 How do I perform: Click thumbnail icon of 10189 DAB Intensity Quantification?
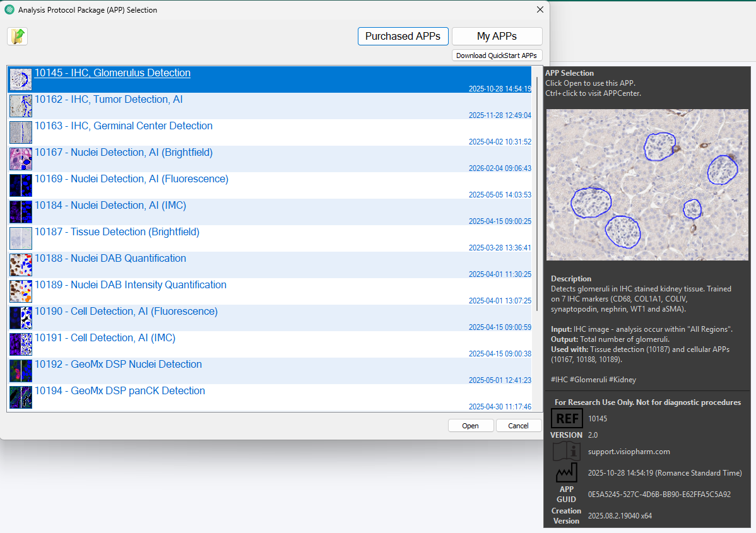(x=21, y=291)
